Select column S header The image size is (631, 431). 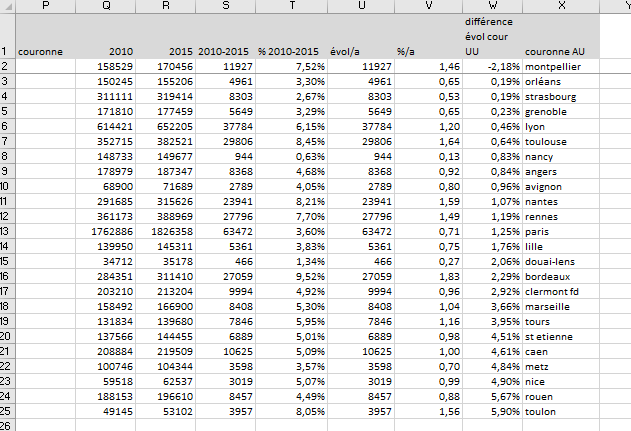pos(226,6)
